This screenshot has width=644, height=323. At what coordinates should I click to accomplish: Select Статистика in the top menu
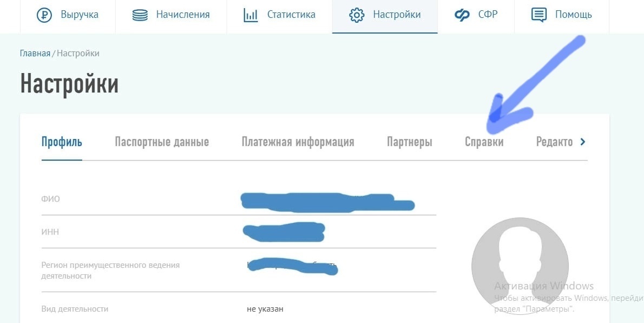[x=292, y=15]
